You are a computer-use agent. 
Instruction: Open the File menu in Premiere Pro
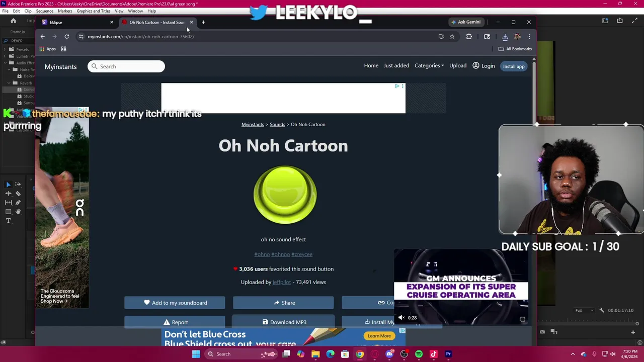(5, 11)
